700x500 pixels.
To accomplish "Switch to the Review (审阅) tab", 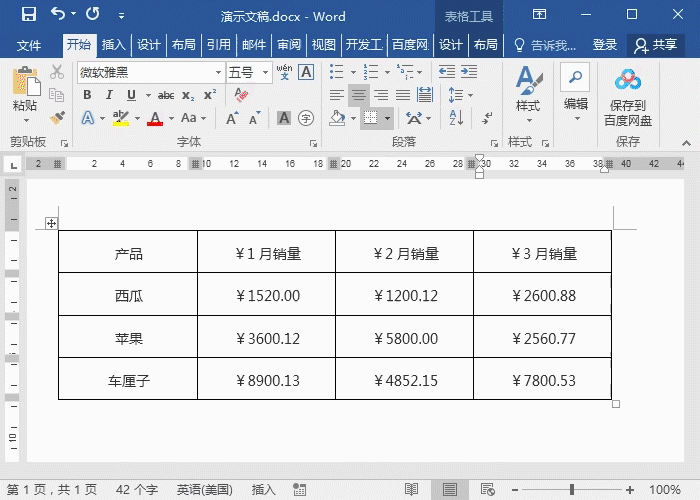I will [289, 45].
